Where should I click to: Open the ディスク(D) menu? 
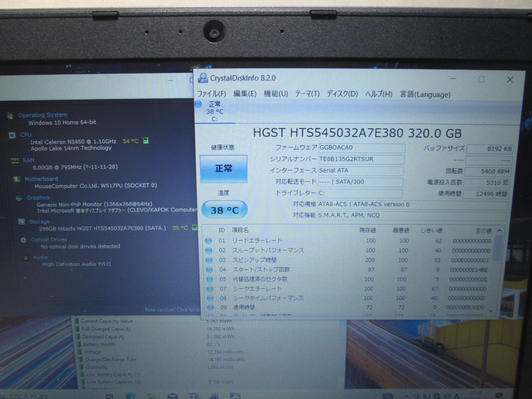tap(342, 94)
